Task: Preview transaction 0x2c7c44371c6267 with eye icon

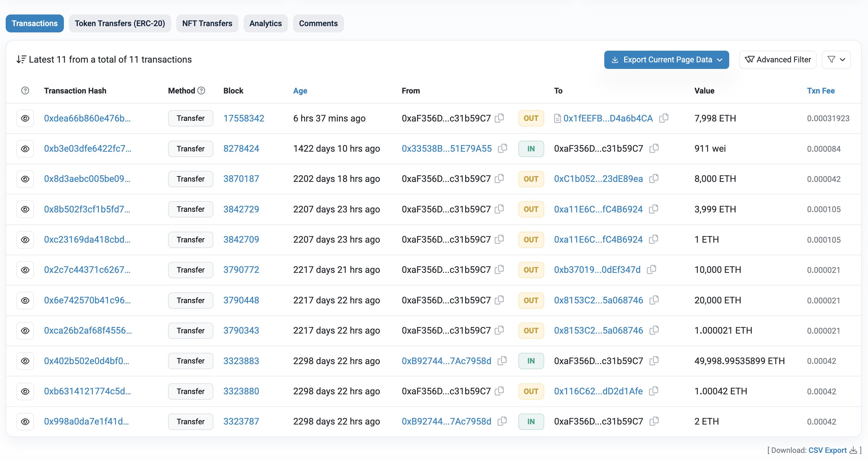Action: point(25,270)
